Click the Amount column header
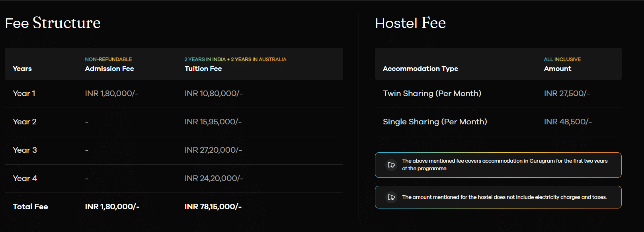This screenshot has height=232, width=644. (557, 69)
